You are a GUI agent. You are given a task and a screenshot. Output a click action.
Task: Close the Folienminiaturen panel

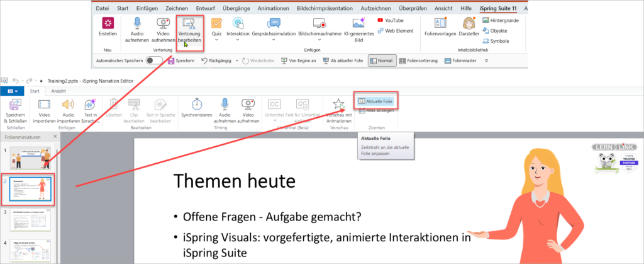pos(55,136)
